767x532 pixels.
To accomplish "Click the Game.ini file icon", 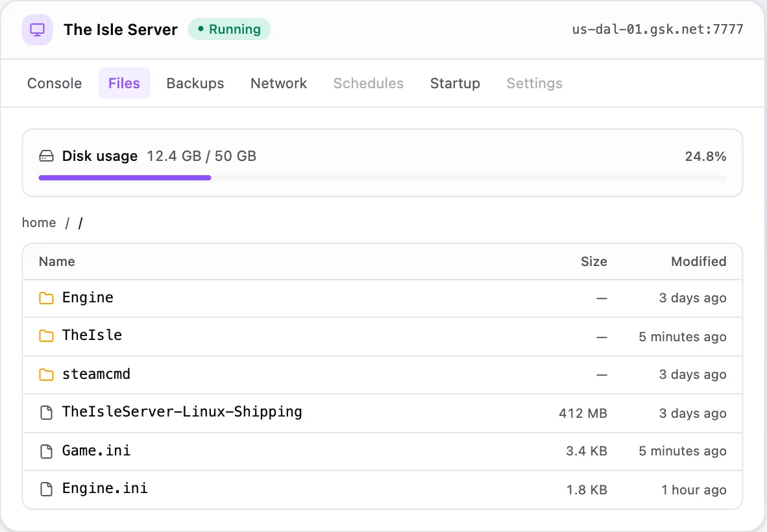I will (47, 451).
